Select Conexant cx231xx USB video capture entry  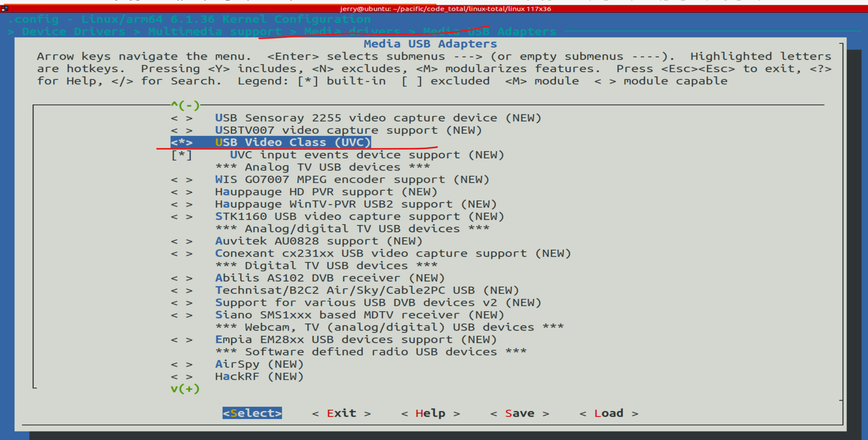[393, 253]
